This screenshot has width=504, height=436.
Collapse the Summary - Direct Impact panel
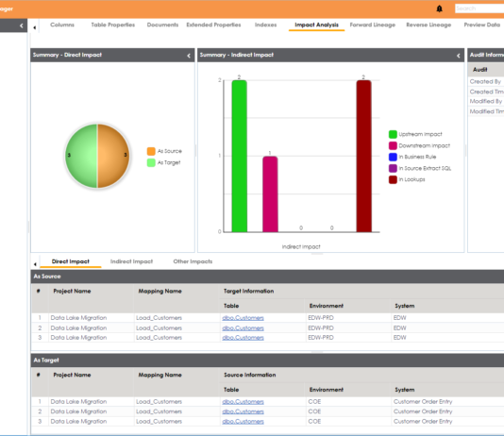click(x=189, y=56)
